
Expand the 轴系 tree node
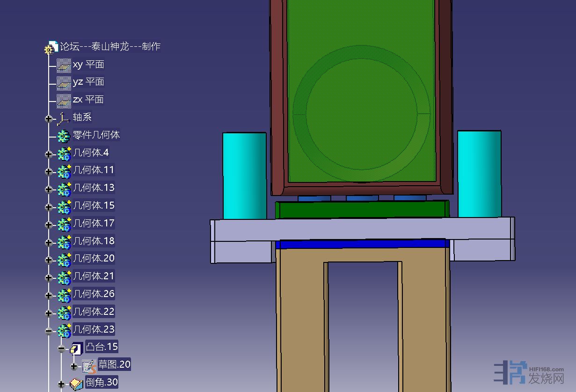49,118
